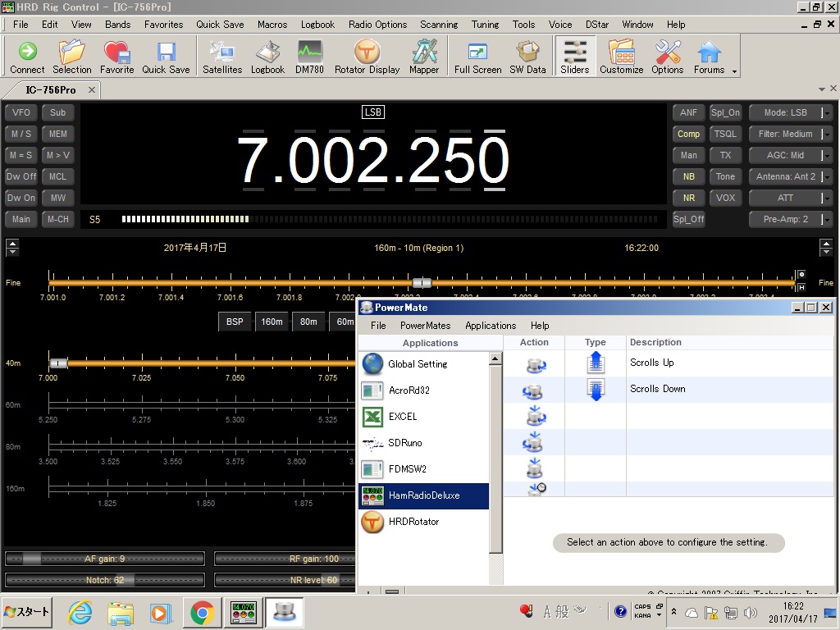Open the Pre-Amp: 2 dropdown
The width and height of the screenshot is (840, 630).
tap(790, 219)
